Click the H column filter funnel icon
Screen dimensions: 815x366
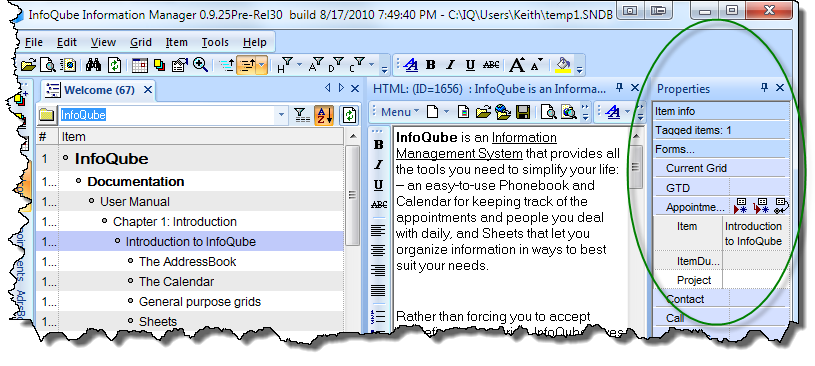[284, 65]
